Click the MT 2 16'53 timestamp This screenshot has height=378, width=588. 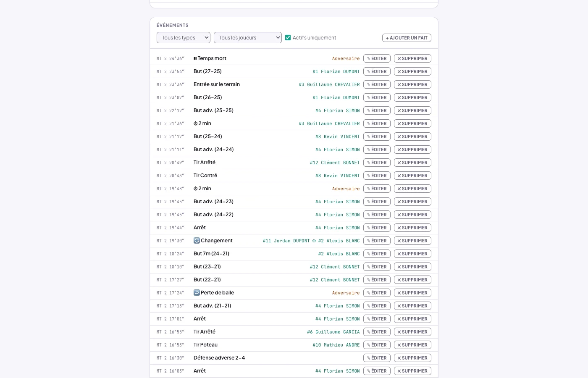171,345
